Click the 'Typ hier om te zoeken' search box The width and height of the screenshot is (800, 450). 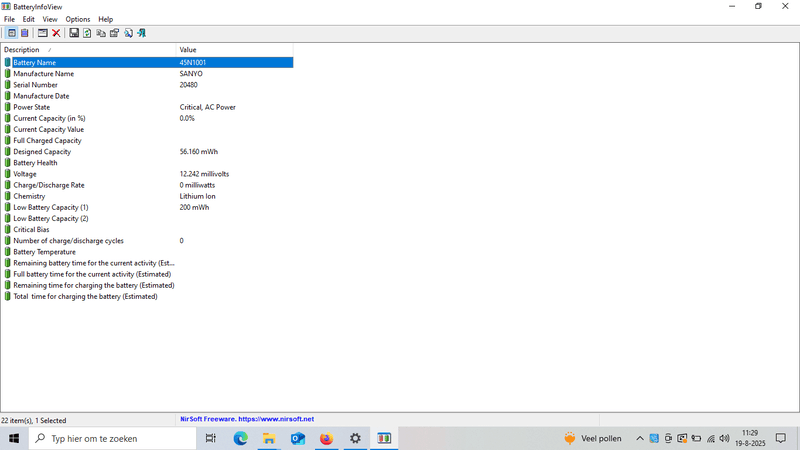tap(112, 438)
